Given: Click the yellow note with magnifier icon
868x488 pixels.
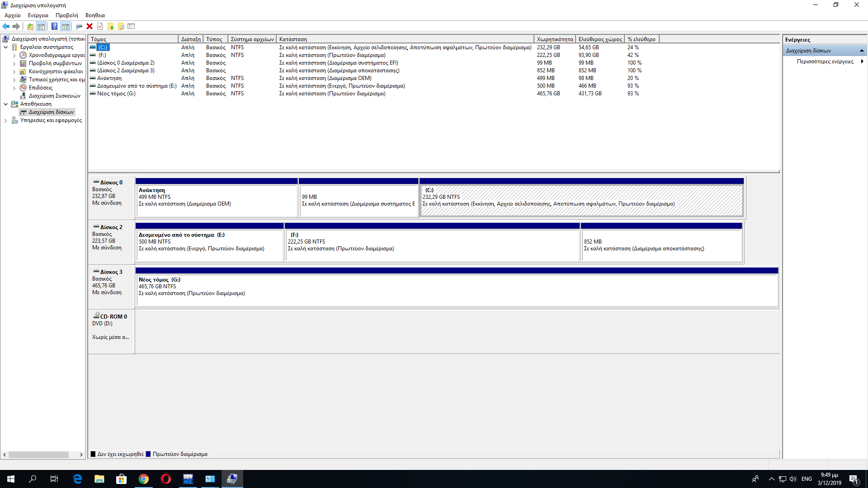Looking at the screenshot, I should tap(121, 26).
